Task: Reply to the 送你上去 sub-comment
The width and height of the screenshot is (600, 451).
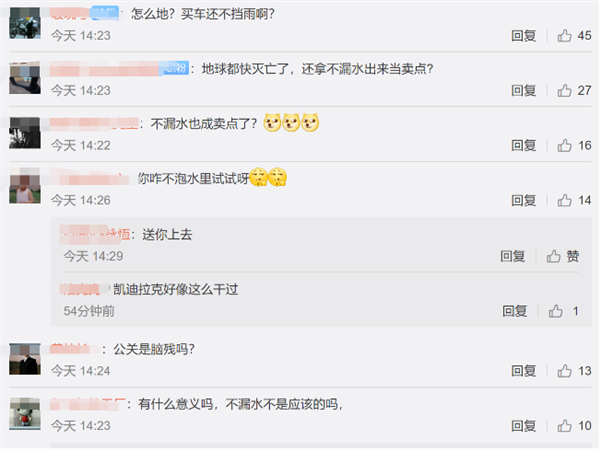Action: [513, 256]
